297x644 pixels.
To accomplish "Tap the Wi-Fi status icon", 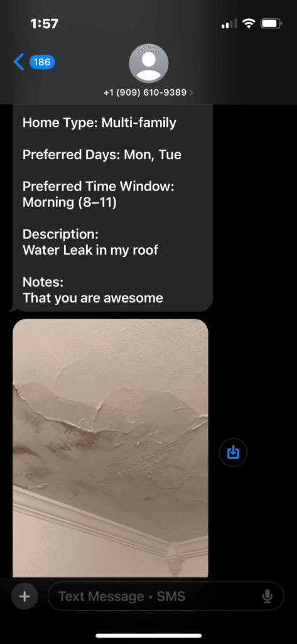I will 249,24.
